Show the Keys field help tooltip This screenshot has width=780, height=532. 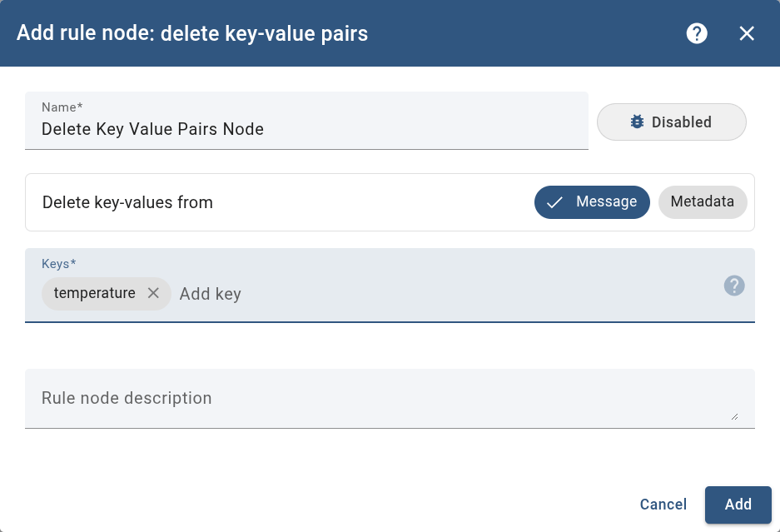click(733, 286)
